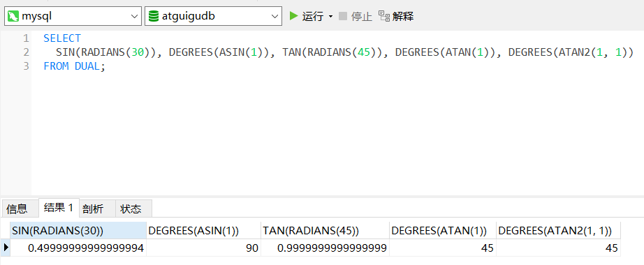Expand the Run options dropdown arrow

[330, 17]
